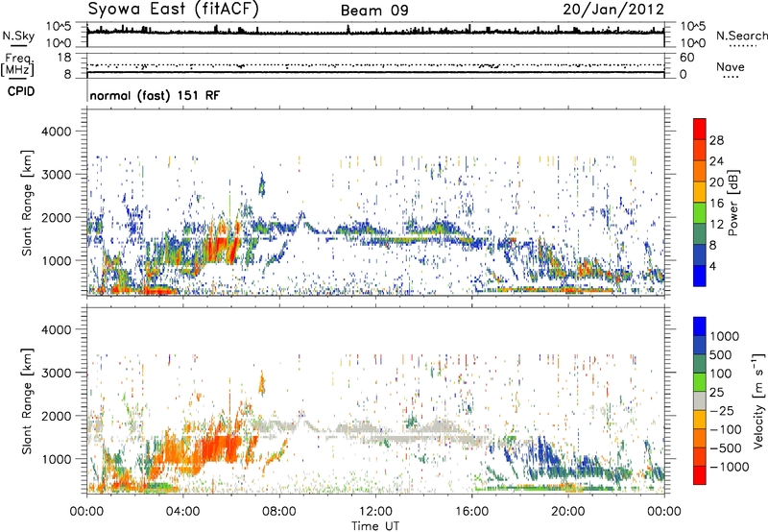Click the '-100' velocity color bar label
This screenshot has width=768, height=532.
726,429
